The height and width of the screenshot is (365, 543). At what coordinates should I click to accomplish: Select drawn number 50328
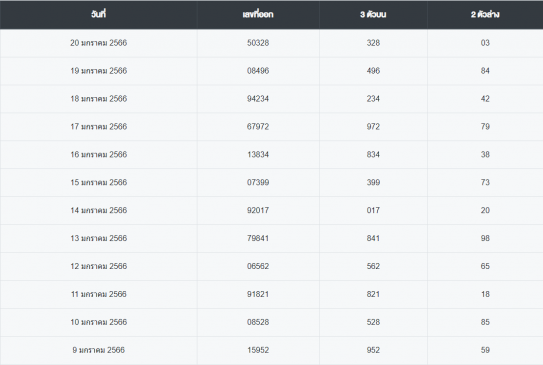258,43
